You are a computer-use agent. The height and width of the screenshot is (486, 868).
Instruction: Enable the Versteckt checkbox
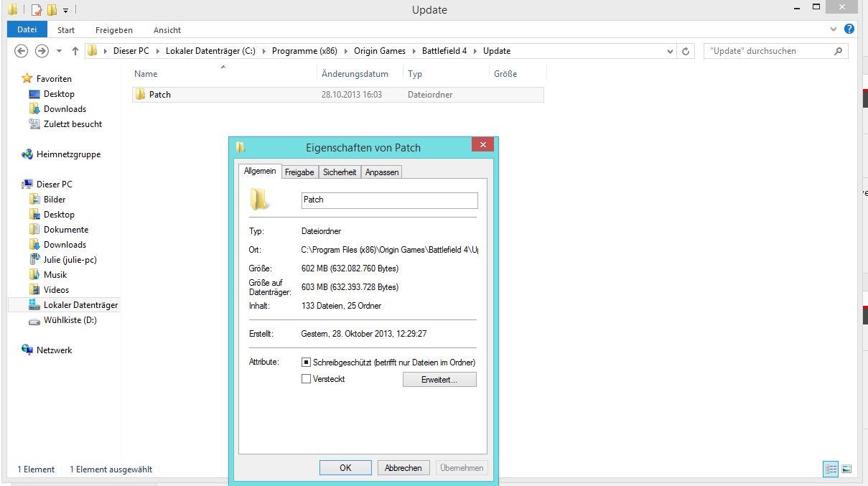[x=307, y=379]
